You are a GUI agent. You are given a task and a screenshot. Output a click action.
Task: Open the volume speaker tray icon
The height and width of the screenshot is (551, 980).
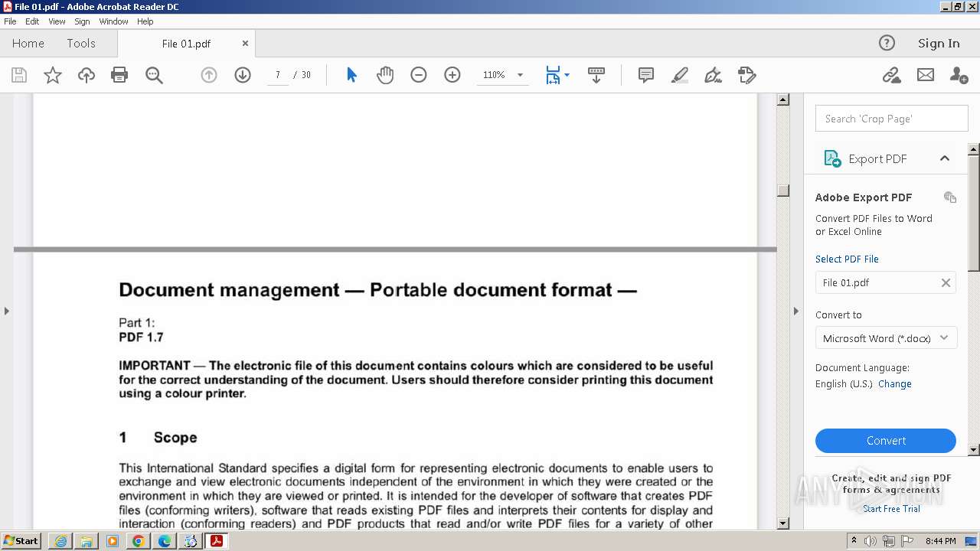click(871, 541)
